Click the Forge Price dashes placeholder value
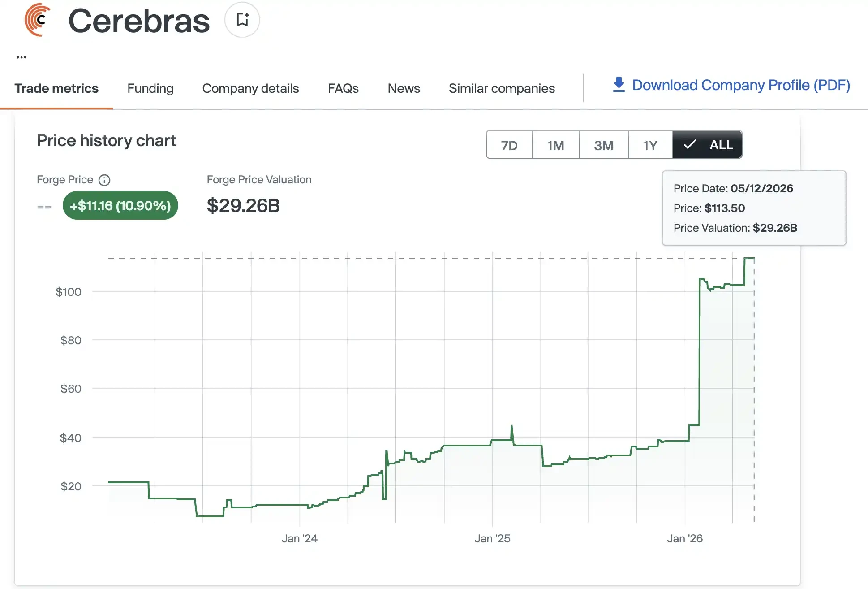Screen dimensions: 868x589 (44, 207)
